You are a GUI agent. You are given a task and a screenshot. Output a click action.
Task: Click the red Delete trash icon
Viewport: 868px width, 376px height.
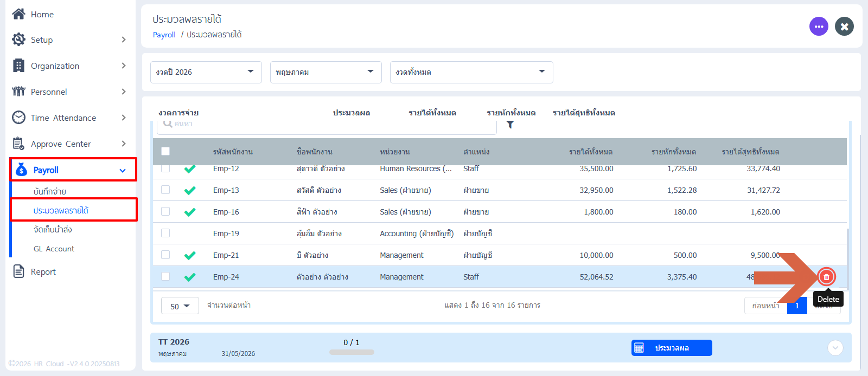tap(826, 277)
